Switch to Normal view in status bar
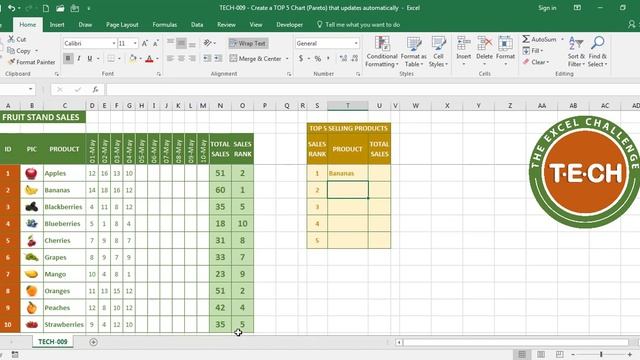 (522, 354)
